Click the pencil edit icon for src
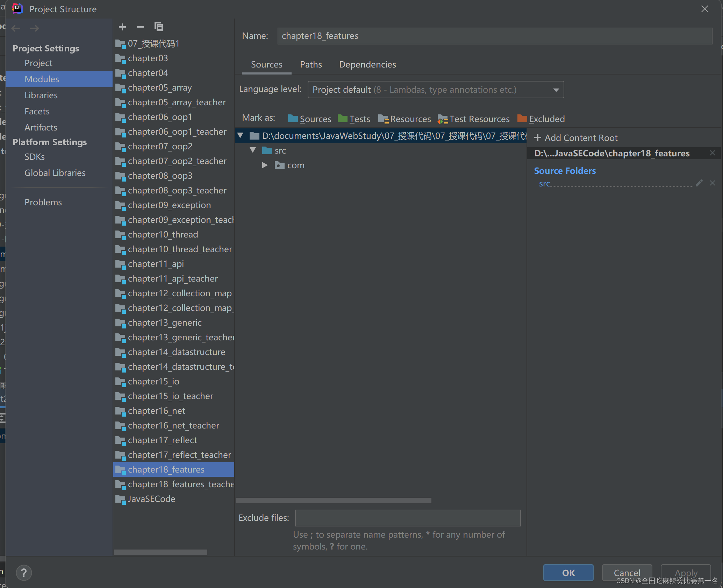The width and height of the screenshot is (723, 588). click(x=699, y=183)
